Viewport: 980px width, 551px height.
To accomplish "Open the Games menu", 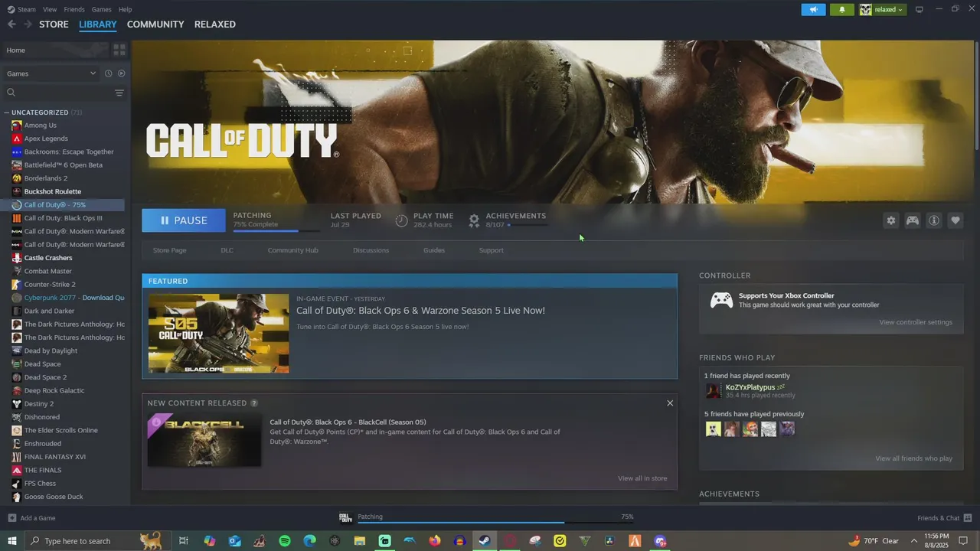I will [x=101, y=9].
